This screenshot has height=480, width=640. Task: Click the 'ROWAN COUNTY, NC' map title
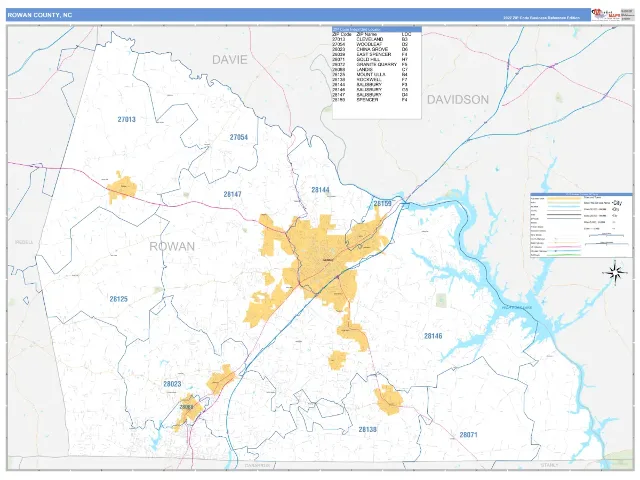tap(40, 15)
